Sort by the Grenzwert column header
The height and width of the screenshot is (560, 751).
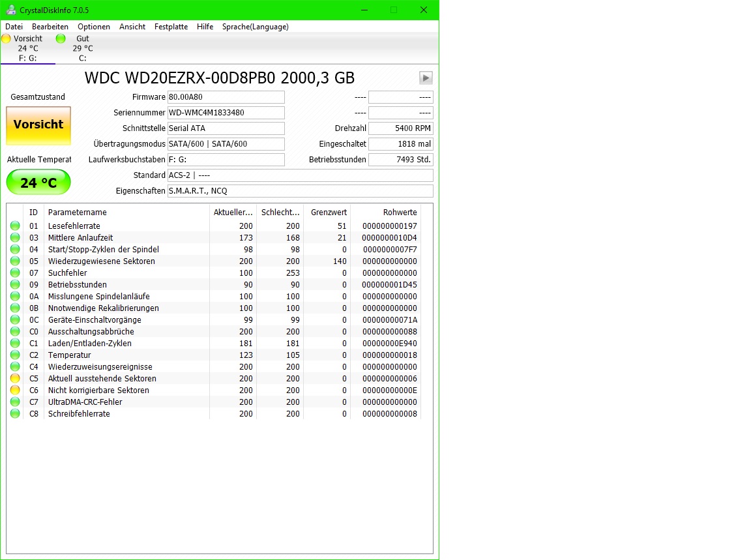click(x=327, y=213)
